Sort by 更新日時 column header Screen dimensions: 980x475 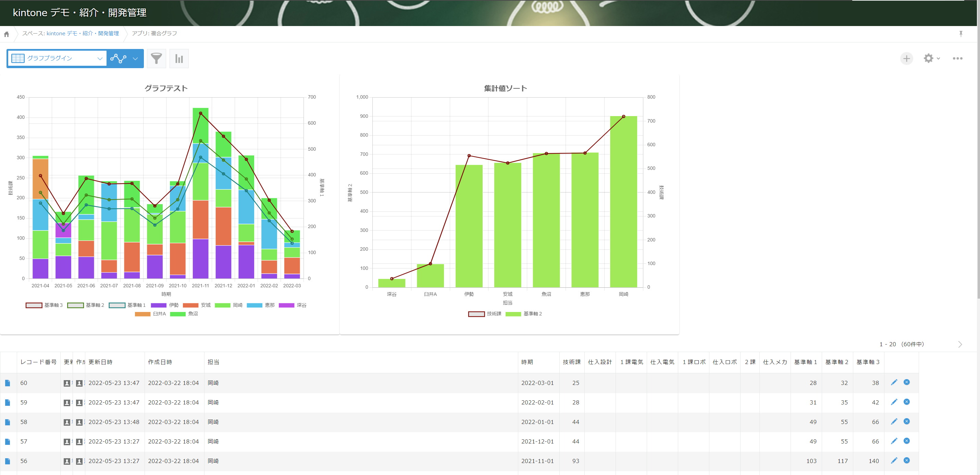click(x=100, y=362)
